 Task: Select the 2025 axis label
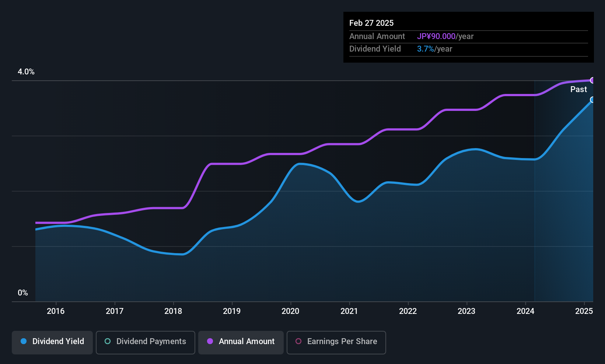coord(584,311)
